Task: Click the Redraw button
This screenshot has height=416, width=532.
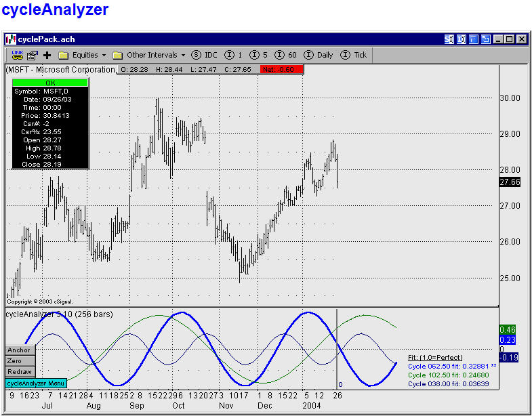Action: pos(20,372)
